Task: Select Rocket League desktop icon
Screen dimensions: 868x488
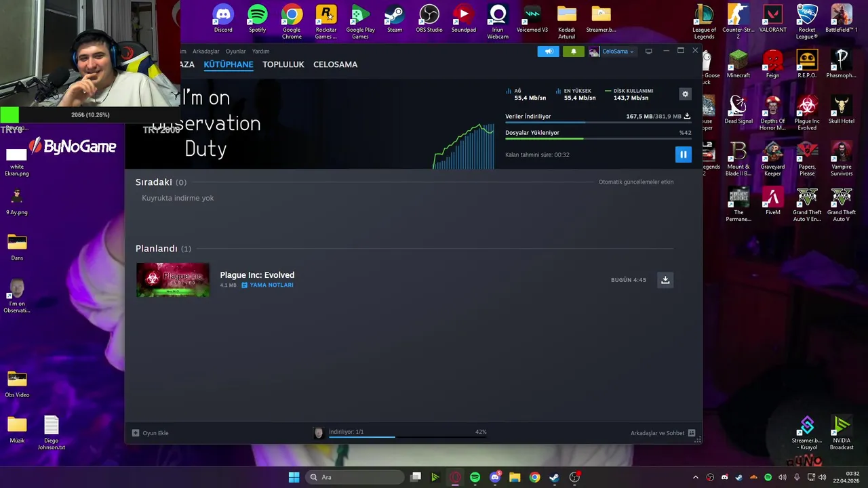Action: (807, 21)
